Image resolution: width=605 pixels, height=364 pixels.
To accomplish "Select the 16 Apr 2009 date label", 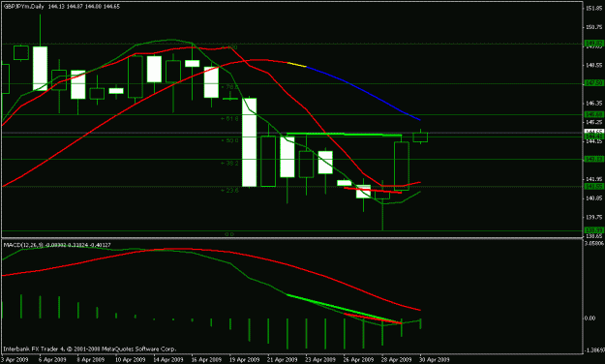I will 206,360.
